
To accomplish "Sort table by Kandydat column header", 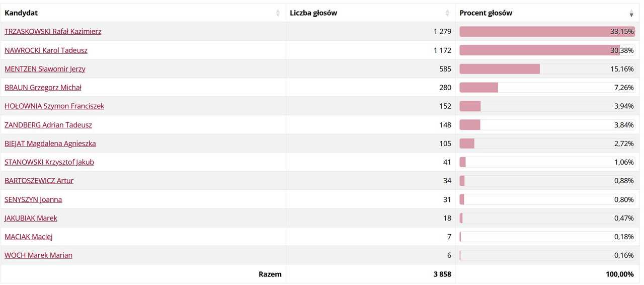I will [21, 13].
